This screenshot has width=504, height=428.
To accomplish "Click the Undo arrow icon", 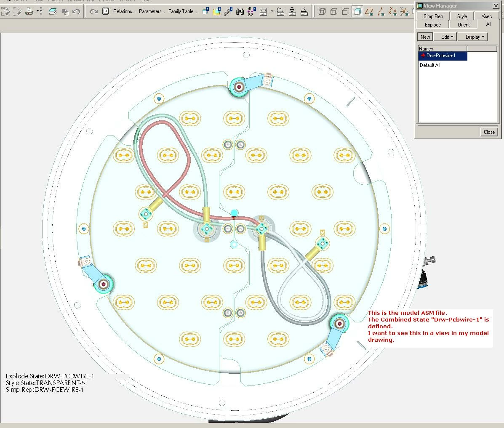I will pyautogui.click(x=76, y=12).
